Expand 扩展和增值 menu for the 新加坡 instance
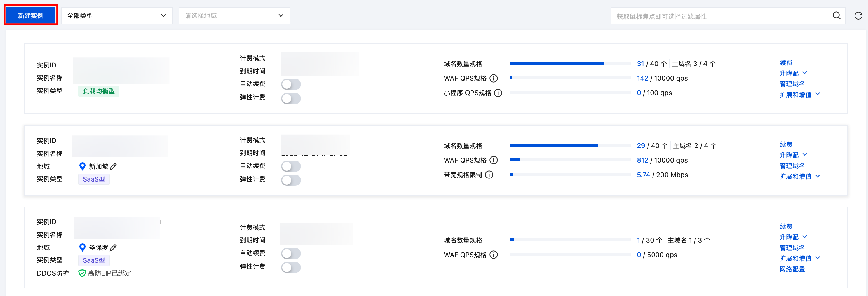The width and height of the screenshot is (868, 296). tap(799, 177)
